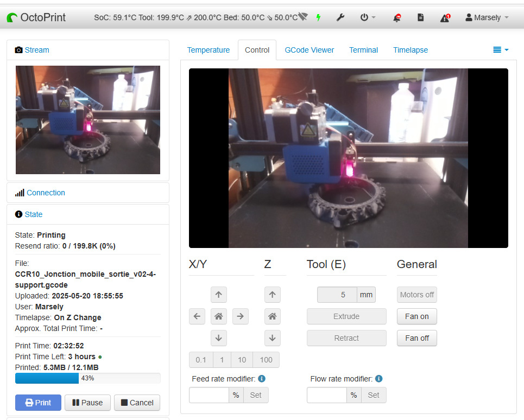The height and width of the screenshot is (420, 524).
Task: Jog X/Y down with the arrow button
Action: [x=218, y=338]
